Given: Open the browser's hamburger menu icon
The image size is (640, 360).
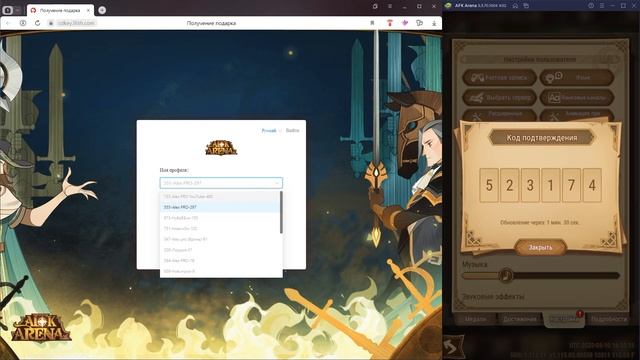Looking at the screenshot, I should coord(390,7).
